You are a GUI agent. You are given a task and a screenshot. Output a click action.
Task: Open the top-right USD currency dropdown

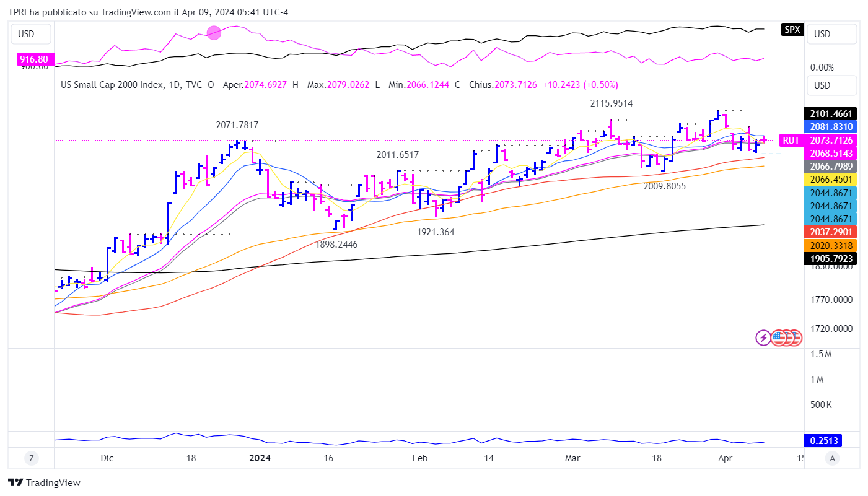pyautogui.click(x=832, y=34)
